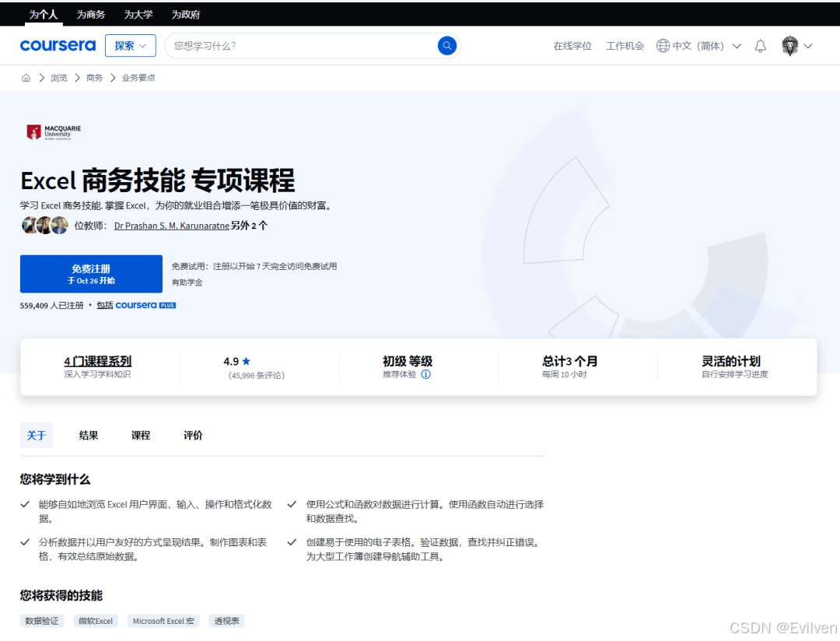The height and width of the screenshot is (641, 840).
Task: Open instructor Dr Prashan S. M. Karunaratne link
Action: 172,226
